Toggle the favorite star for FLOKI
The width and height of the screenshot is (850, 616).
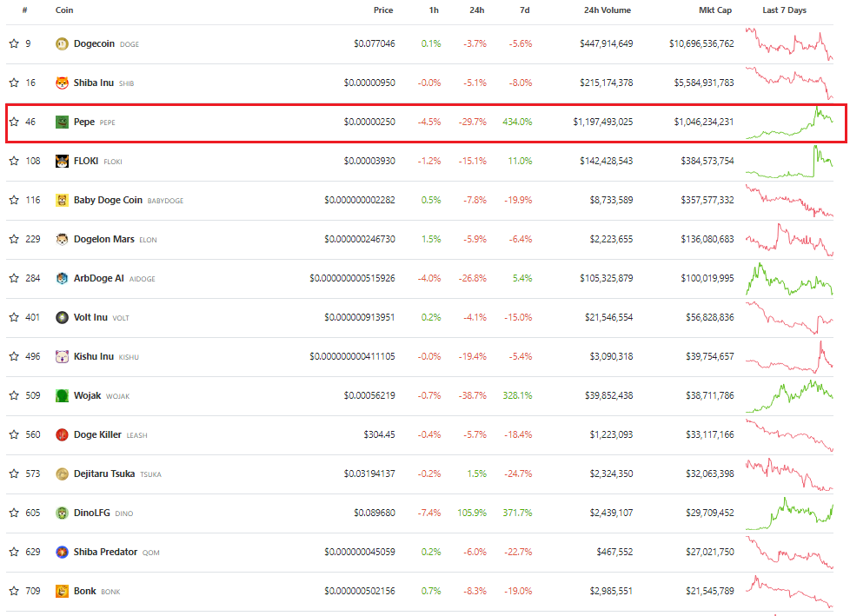14,161
